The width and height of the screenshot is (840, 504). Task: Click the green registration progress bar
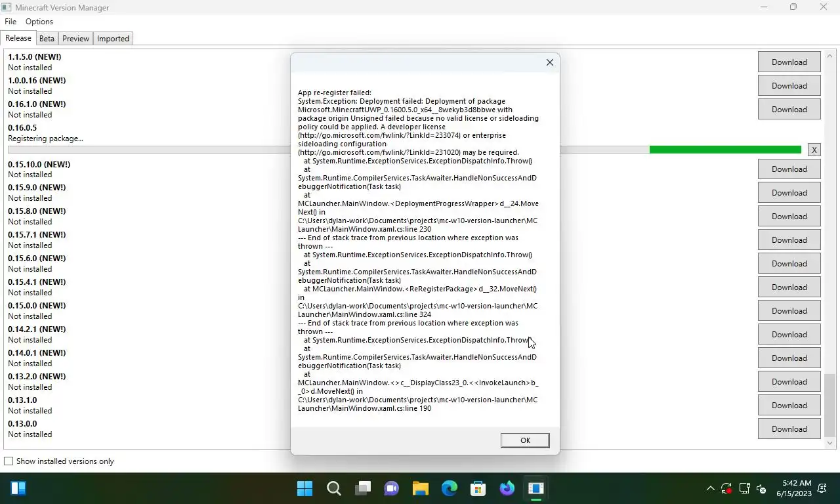[x=725, y=150]
